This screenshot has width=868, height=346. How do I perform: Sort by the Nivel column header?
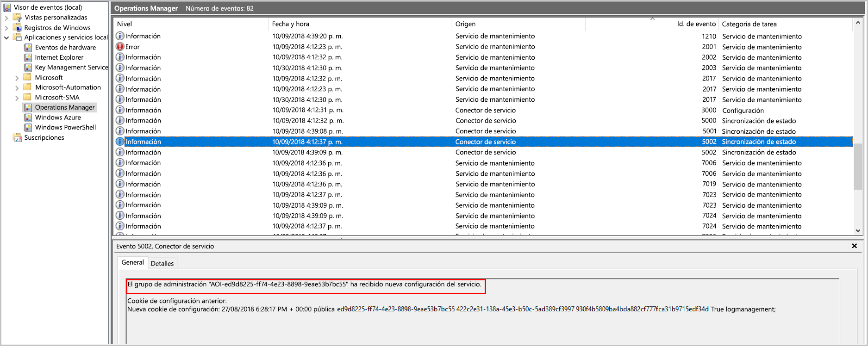[191, 24]
